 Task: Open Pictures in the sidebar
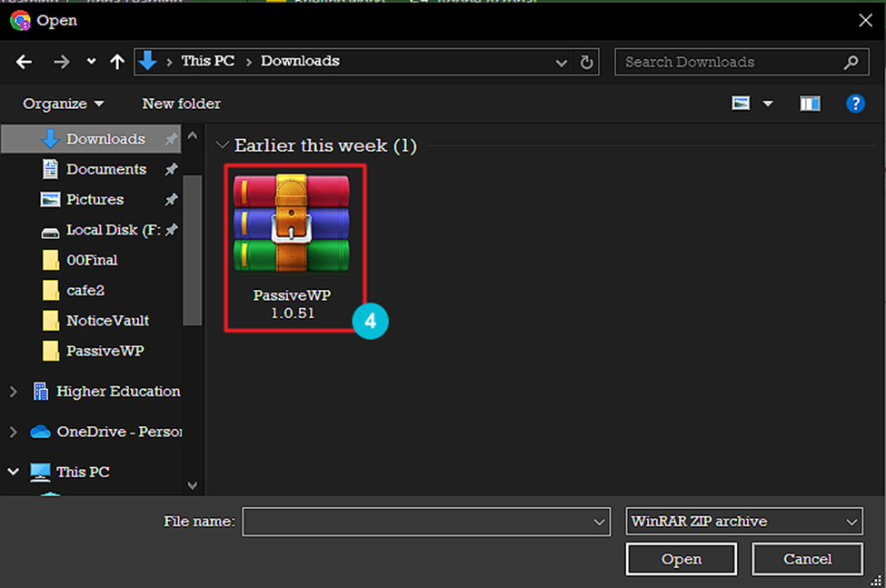95,200
